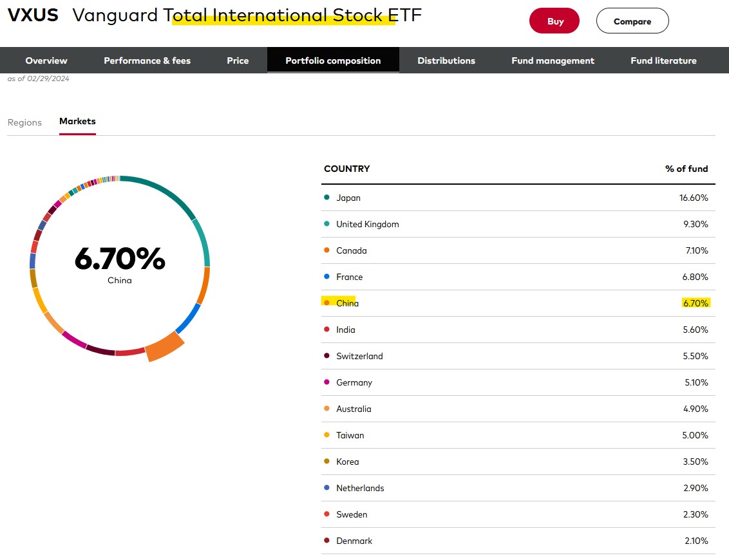The width and height of the screenshot is (729, 560).
Task: Click the highlighted China country label
Action: point(347,303)
